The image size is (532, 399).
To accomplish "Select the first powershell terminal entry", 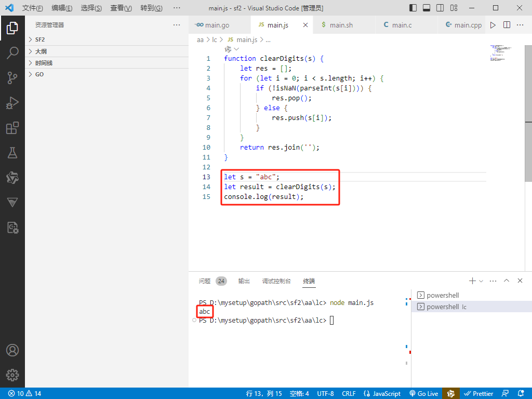I will point(472,295).
